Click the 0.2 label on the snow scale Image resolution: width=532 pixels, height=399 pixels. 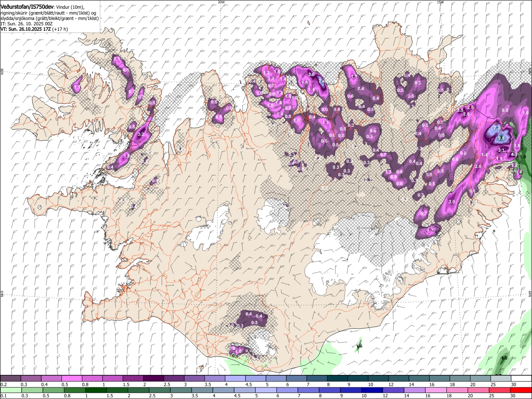(4, 384)
